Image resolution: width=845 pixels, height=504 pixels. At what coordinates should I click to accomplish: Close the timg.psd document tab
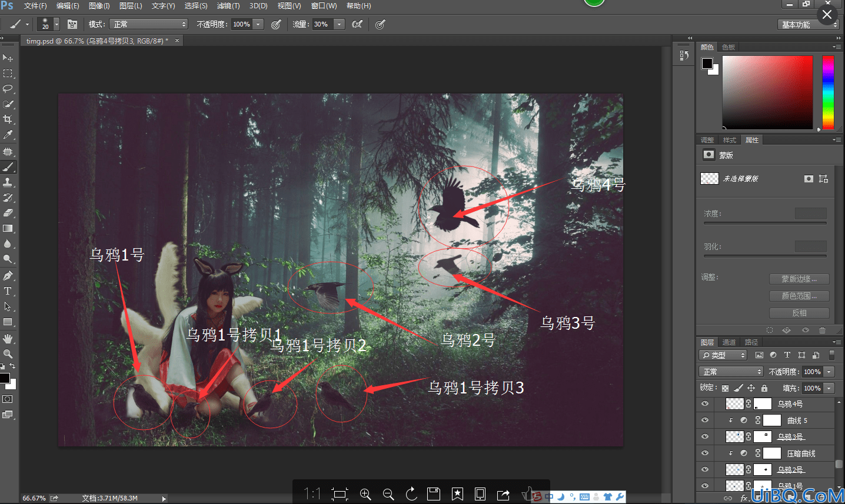[x=177, y=41]
